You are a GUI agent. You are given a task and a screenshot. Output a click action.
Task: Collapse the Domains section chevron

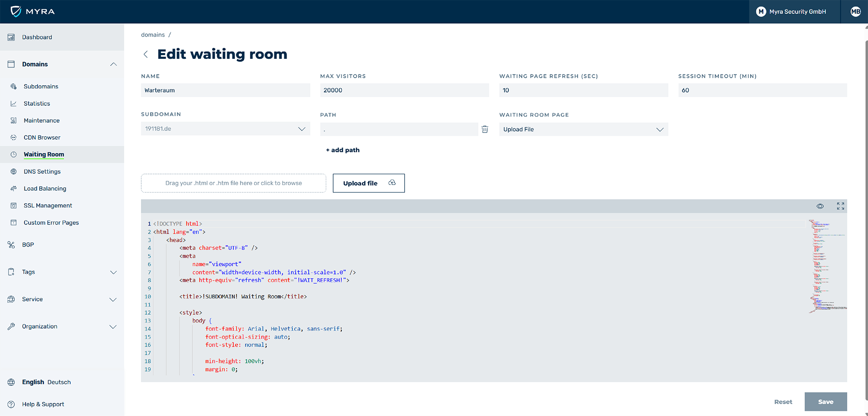(114, 64)
